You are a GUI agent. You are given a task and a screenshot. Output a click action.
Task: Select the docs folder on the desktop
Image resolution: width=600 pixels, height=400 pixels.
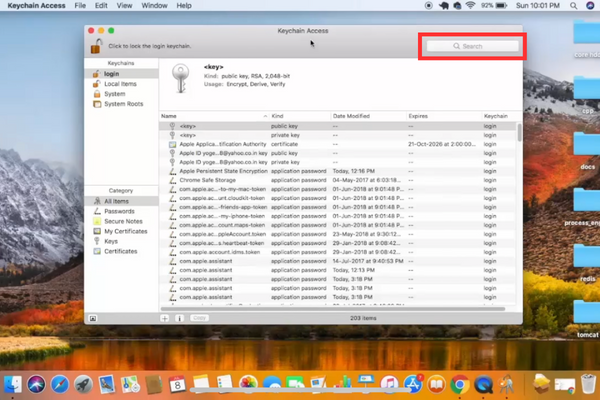[x=587, y=150]
